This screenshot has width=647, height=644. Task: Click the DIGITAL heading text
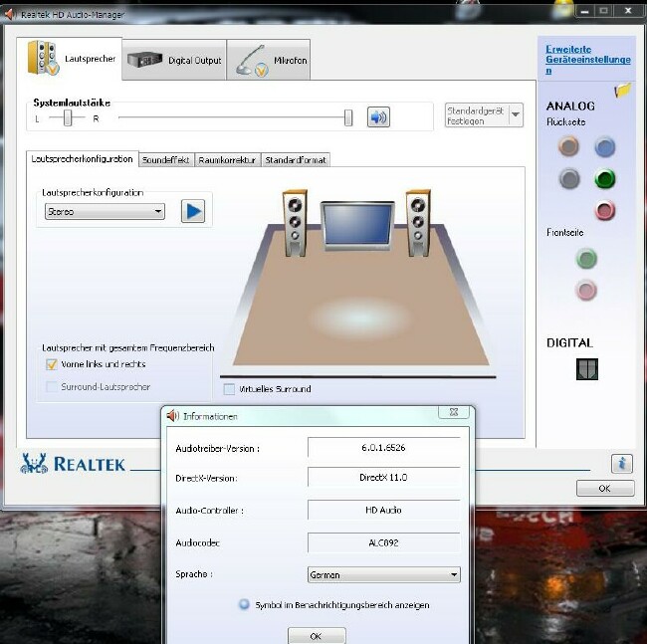tap(569, 342)
